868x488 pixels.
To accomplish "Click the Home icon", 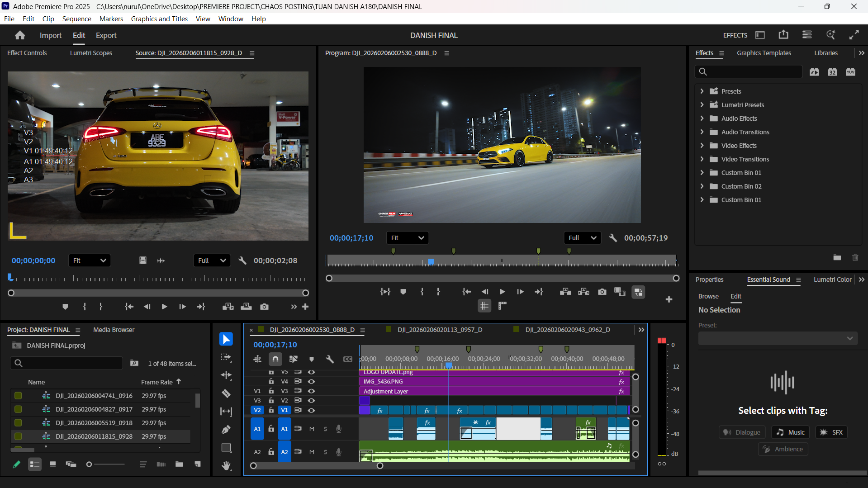I will [x=20, y=35].
